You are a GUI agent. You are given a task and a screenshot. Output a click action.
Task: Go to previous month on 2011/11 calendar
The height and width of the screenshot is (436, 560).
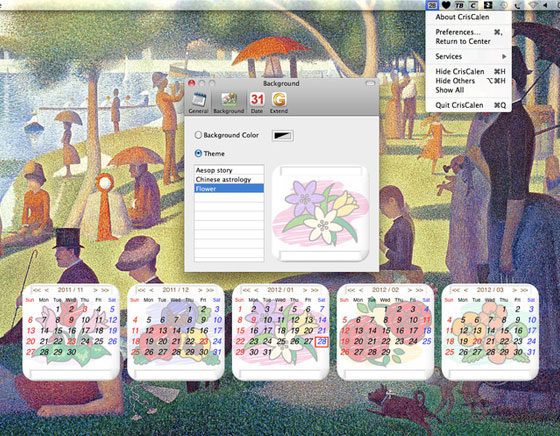click(47, 290)
